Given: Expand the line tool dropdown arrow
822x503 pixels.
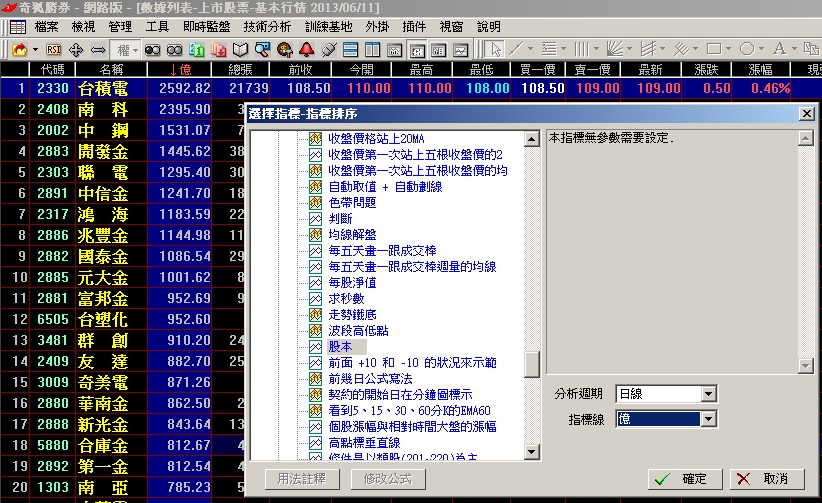Looking at the screenshot, I should click(x=530, y=49).
